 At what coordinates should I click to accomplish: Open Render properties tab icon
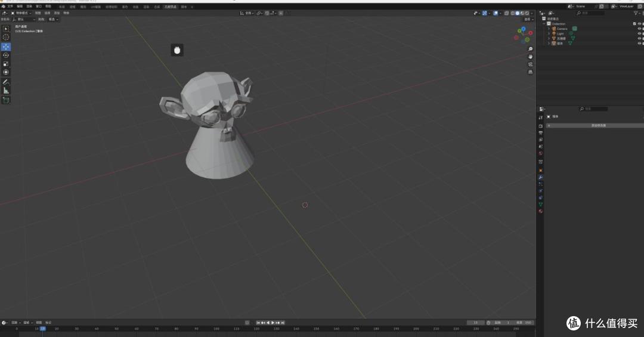[x=540, y=126]
